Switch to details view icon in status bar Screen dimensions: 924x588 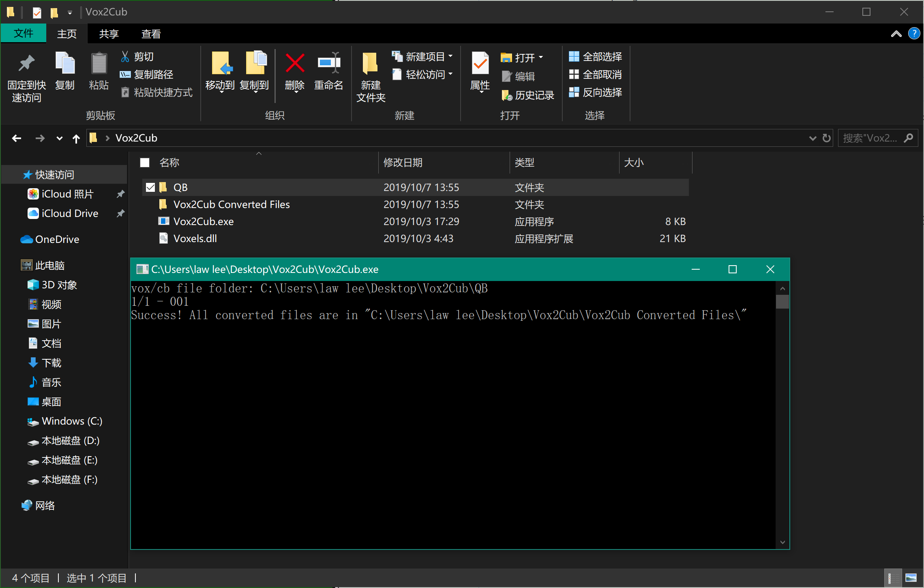[x=892, y=578]
